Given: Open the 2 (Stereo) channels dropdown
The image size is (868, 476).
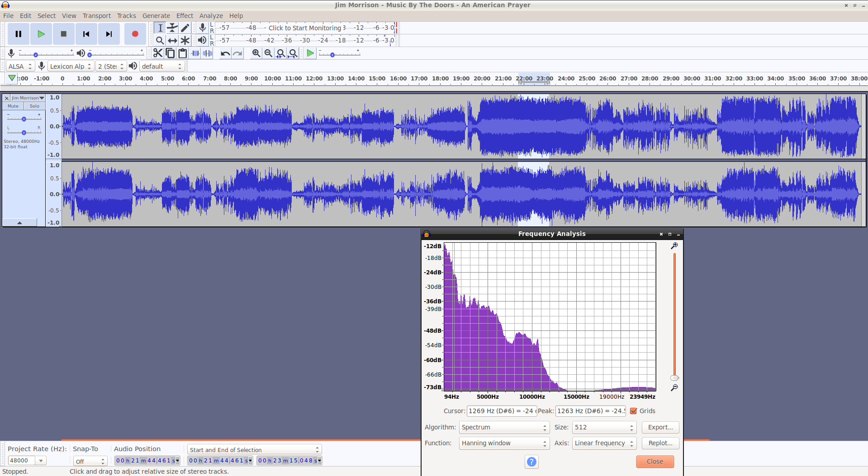Looking at the screenshot, I should [111, 66].
